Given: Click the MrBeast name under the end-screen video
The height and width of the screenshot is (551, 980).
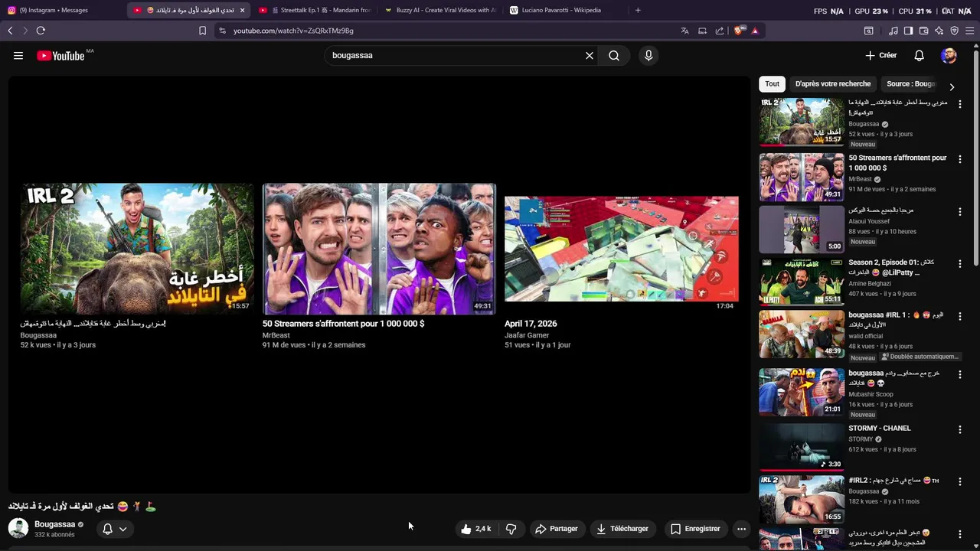Looking at the screenshot, I should click(276, 335).
